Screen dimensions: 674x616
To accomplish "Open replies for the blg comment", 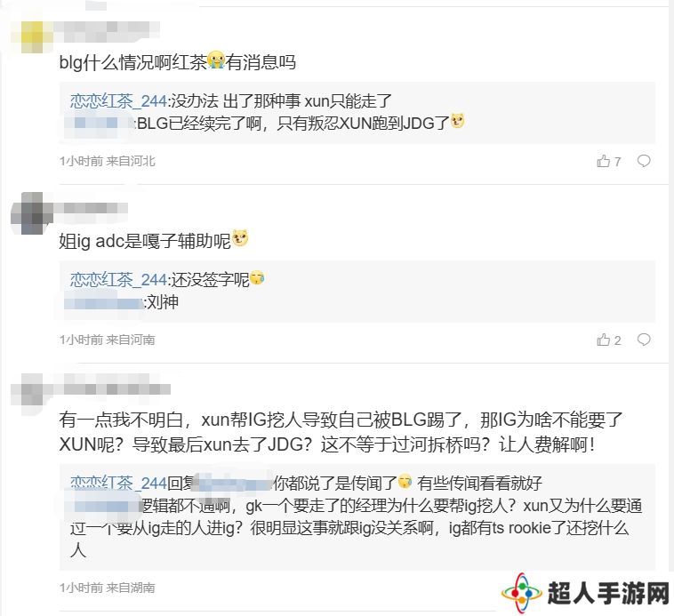I will [644, 161].
